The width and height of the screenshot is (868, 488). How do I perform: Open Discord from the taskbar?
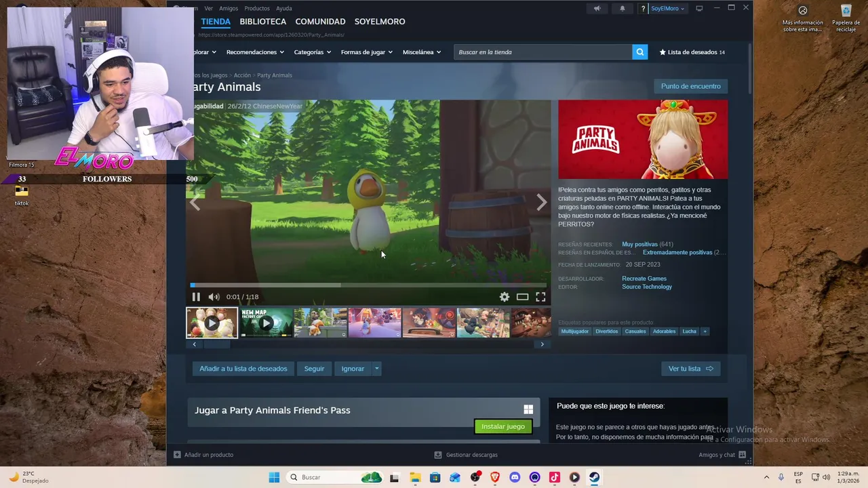(x=515, y=477)
